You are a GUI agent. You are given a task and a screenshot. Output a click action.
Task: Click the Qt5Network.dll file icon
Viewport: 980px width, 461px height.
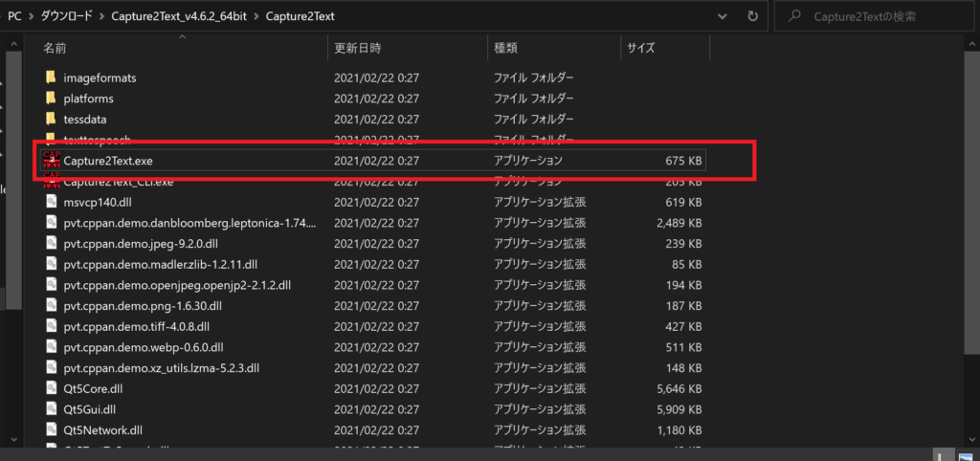click(x=52, y=429)
